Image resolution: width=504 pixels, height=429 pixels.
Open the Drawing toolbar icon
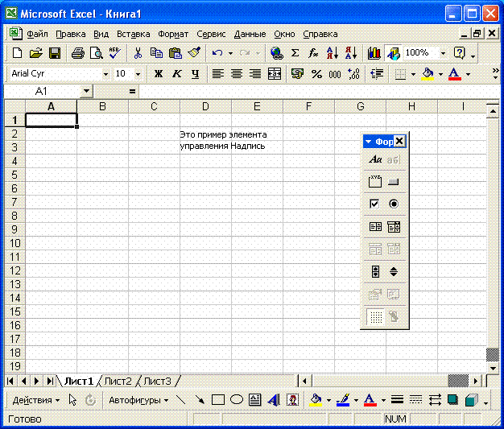393,52
